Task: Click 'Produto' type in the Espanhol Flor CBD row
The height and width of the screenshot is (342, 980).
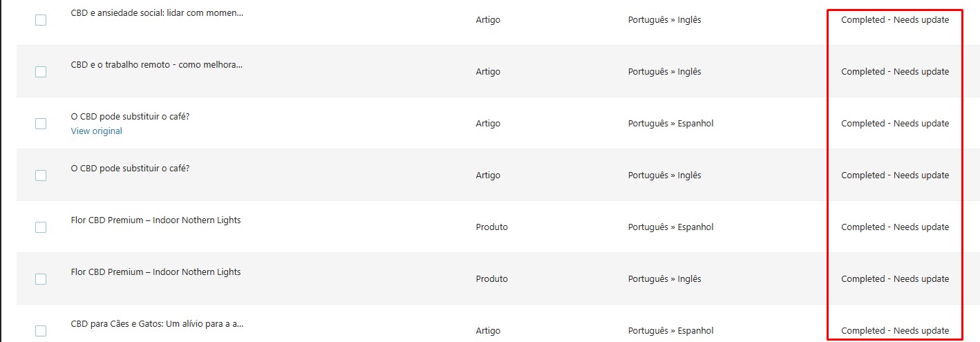Action: click(x=491, y=227)
